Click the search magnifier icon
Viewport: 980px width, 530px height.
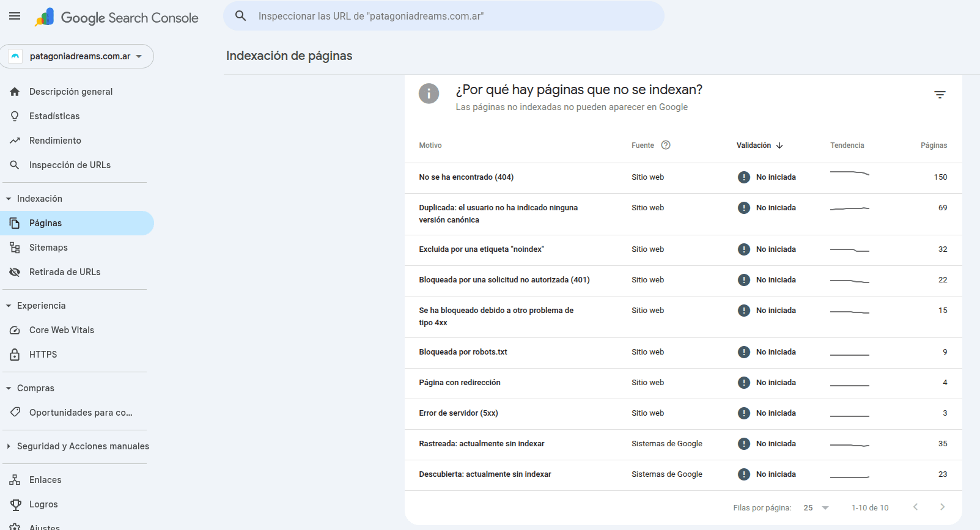click(241, 16)
